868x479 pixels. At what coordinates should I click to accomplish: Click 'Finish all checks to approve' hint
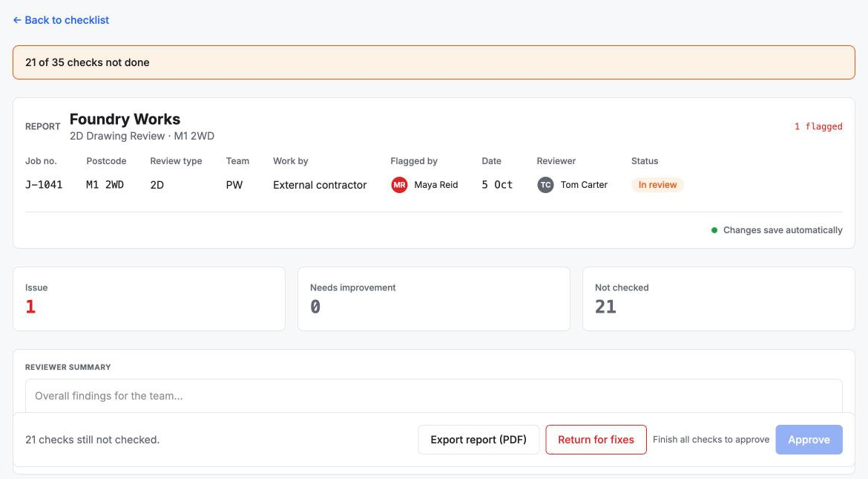click(x=711, y=440)
